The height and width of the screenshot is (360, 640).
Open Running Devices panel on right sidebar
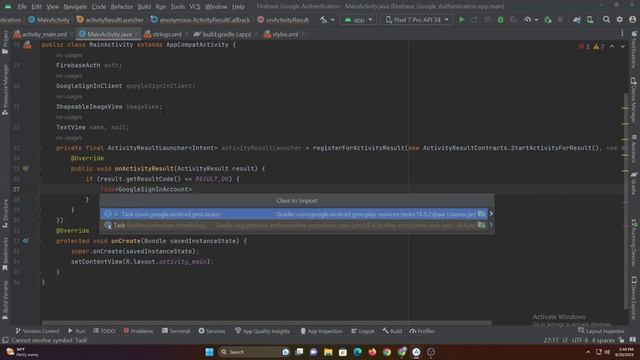[x=634, y=242]
